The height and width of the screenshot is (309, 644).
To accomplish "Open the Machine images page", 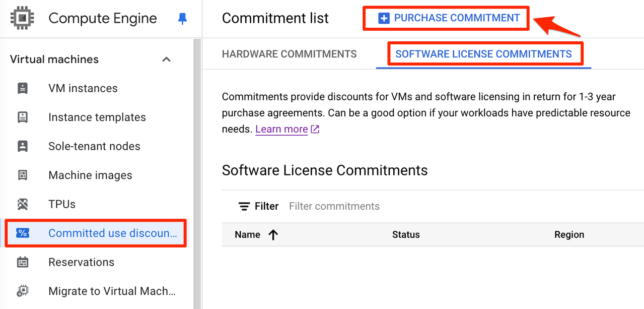I will click(90, 175).
